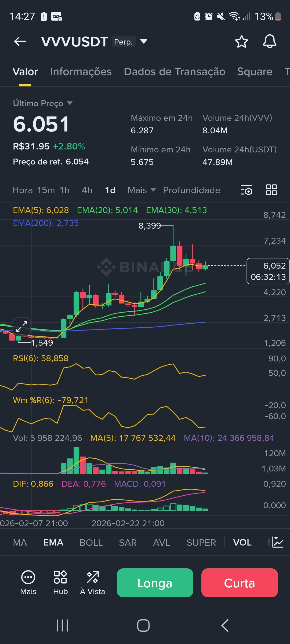This screenshot has width=290, height=644.
Task: Tap the Máximo em 24h value 6.287
Action: (142, 130)
